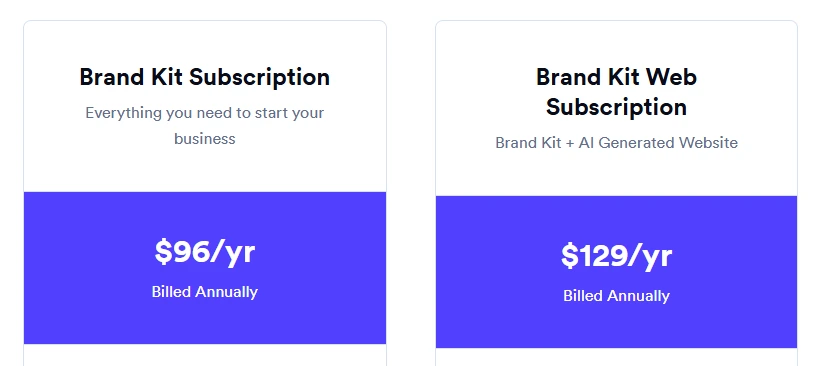Click the $96/yr price text
The height and width of the screenshot is (366, 818).
pos(204,252)
